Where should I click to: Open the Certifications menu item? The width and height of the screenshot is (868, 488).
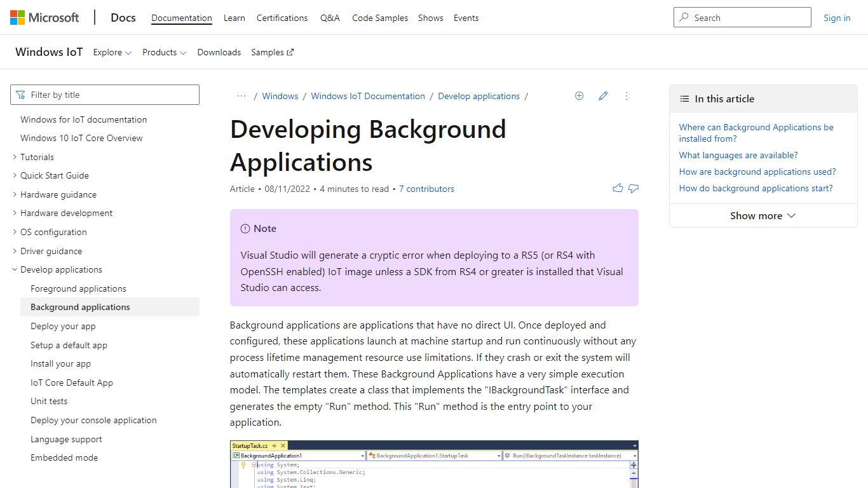point(282,18)
